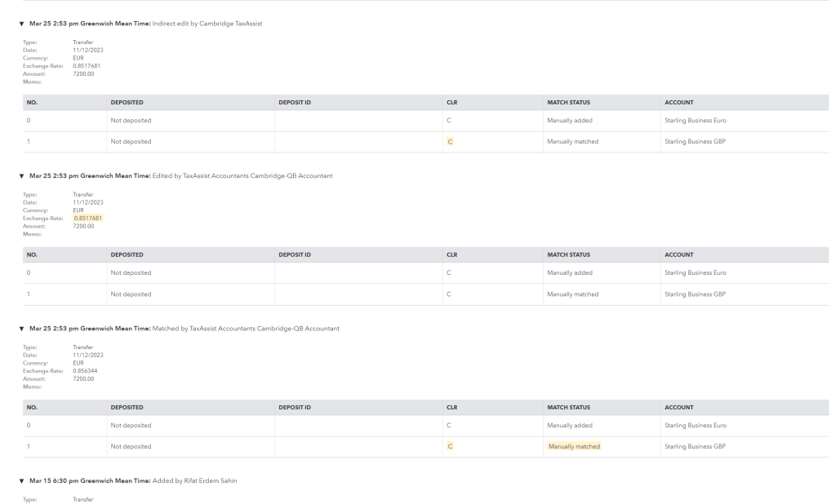Click Manually added status in Indirect edit entry

[x=569, y=120]
